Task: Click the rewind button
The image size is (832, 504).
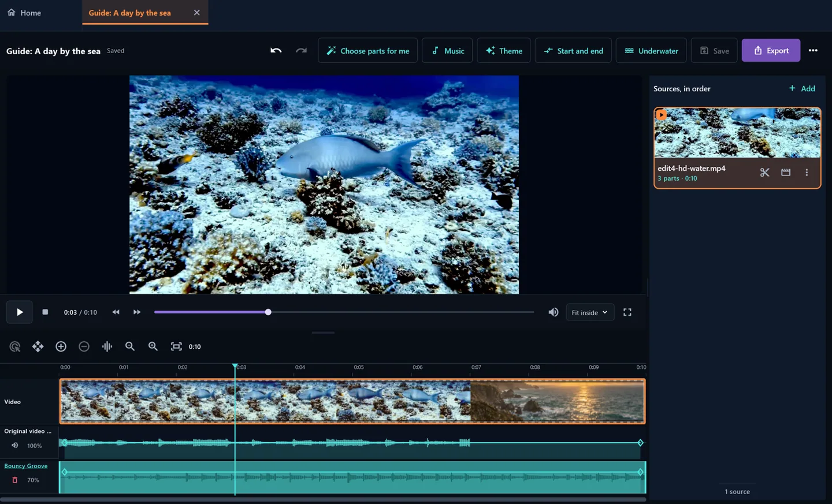Action: (116, 312)
